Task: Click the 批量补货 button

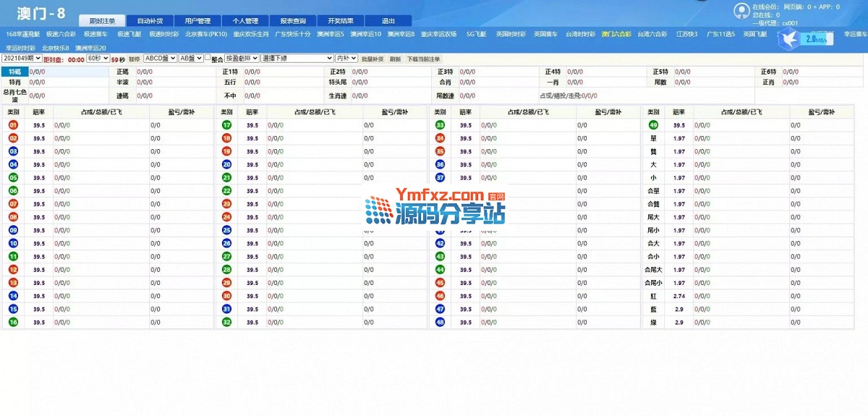Action: 373,59
